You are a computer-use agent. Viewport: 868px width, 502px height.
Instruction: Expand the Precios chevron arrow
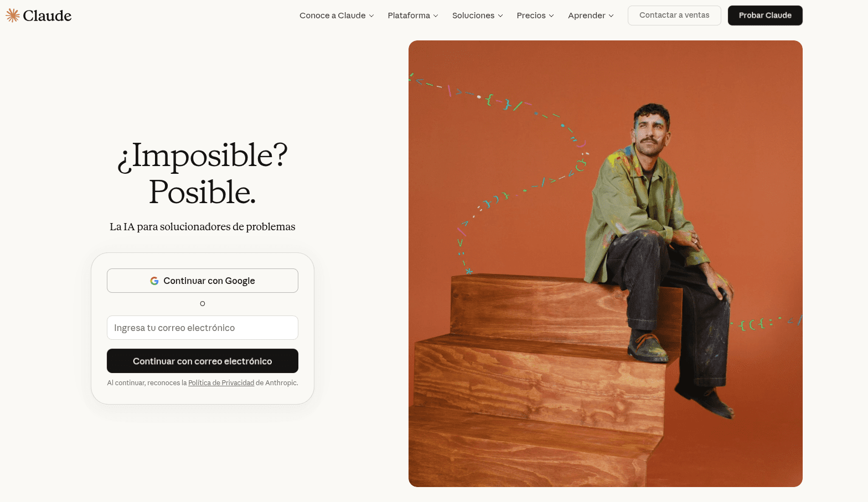click(x=551, y=15)
